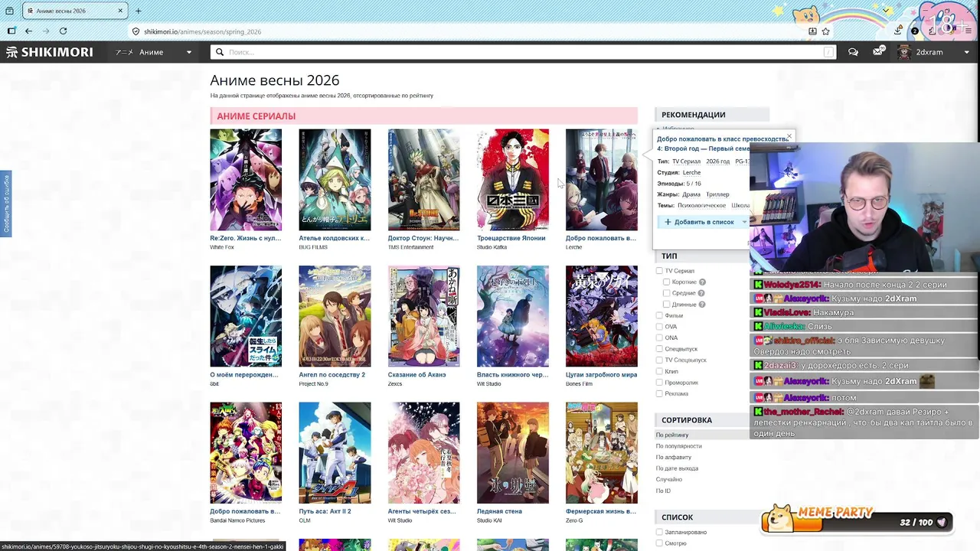Open the mail notifications icon

[878, 52]
